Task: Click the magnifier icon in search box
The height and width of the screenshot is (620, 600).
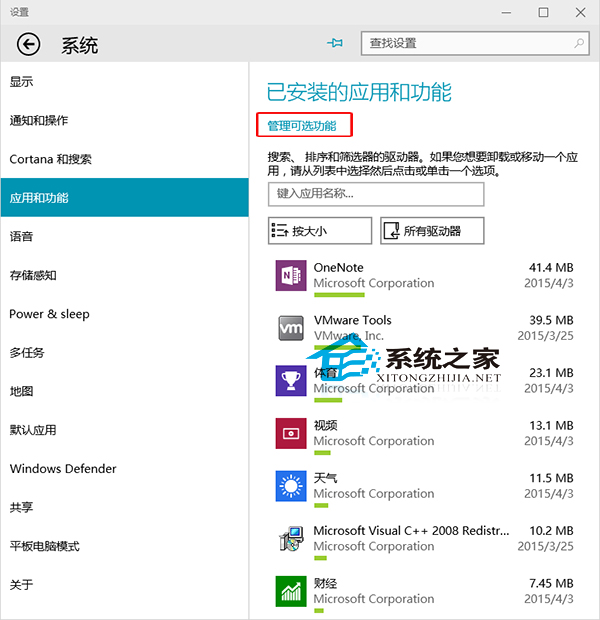Action: [579, 43]
